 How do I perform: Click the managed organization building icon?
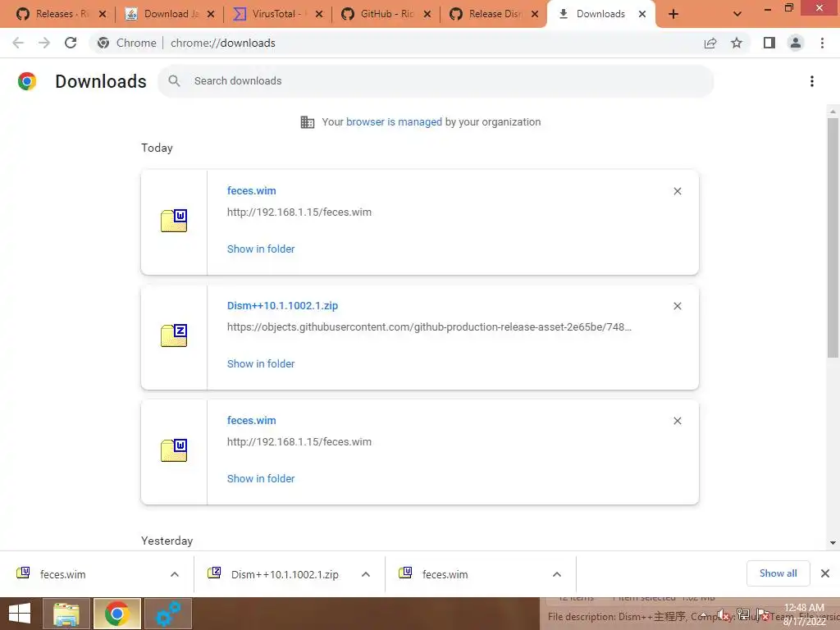coord(308,122)
